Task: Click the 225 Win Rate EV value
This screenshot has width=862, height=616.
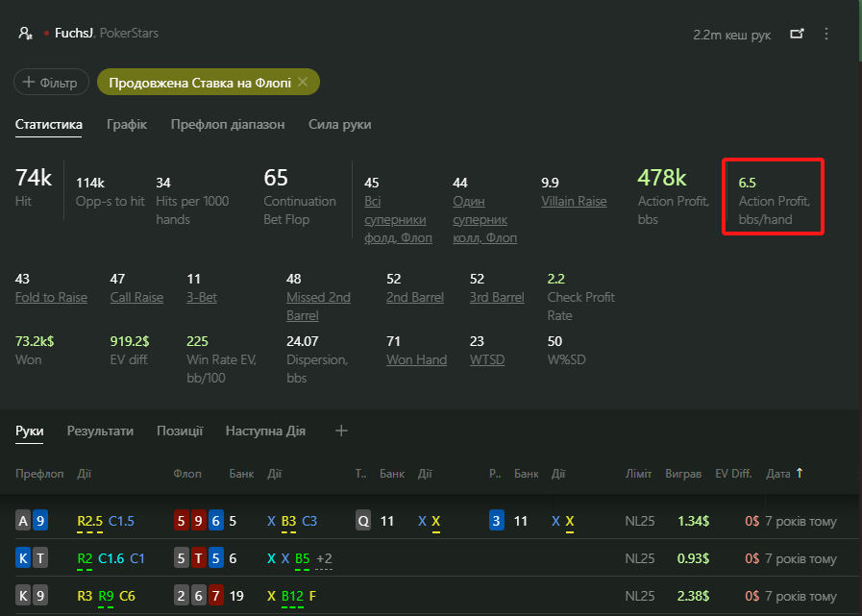Action: (197, 341)
